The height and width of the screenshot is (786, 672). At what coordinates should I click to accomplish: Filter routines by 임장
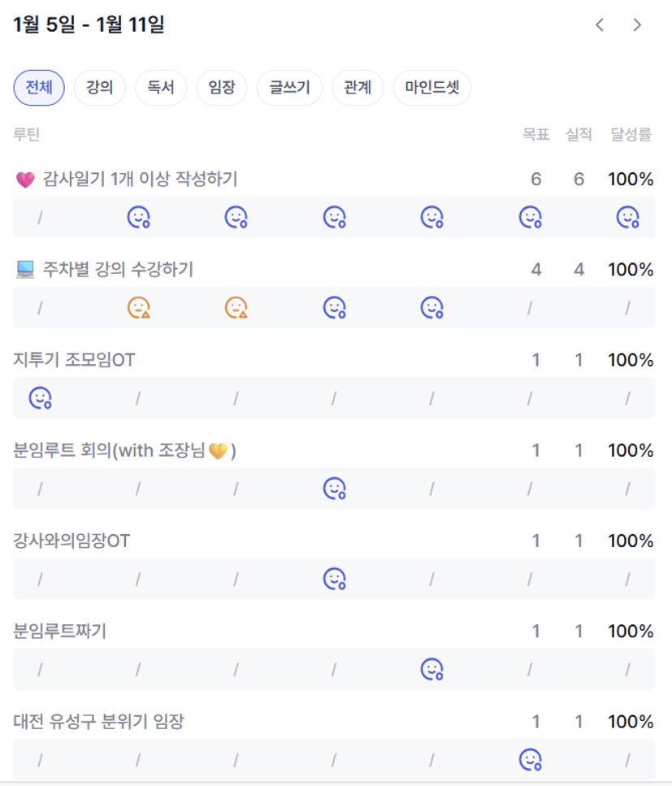[x=221, y=88]
